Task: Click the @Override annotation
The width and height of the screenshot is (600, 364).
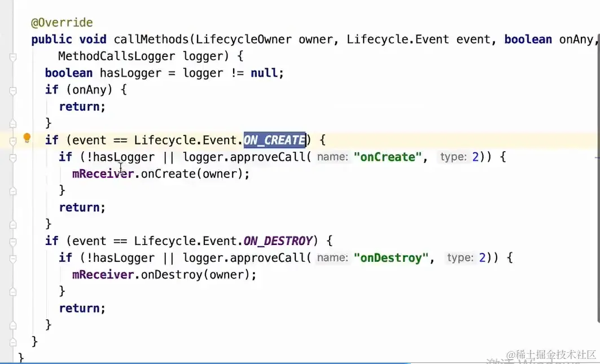Action: [x=62, y=23]
